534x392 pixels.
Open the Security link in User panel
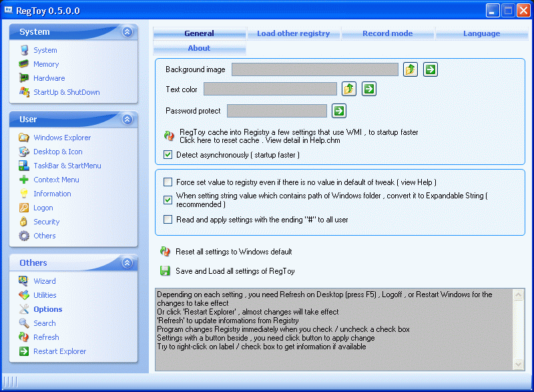(47, 222)
